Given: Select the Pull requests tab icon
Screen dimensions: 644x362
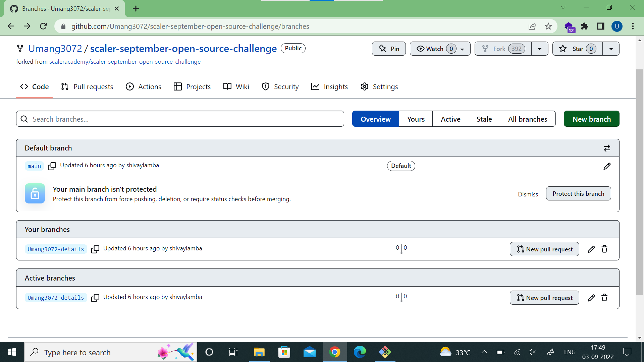Looking at the screenshot, I should (65, 86).
